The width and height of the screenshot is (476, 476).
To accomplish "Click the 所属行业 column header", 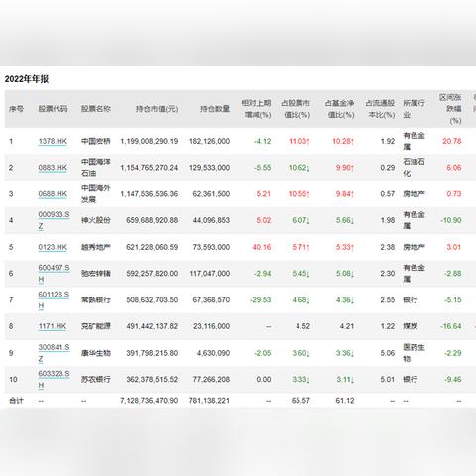I will (414, 109).
